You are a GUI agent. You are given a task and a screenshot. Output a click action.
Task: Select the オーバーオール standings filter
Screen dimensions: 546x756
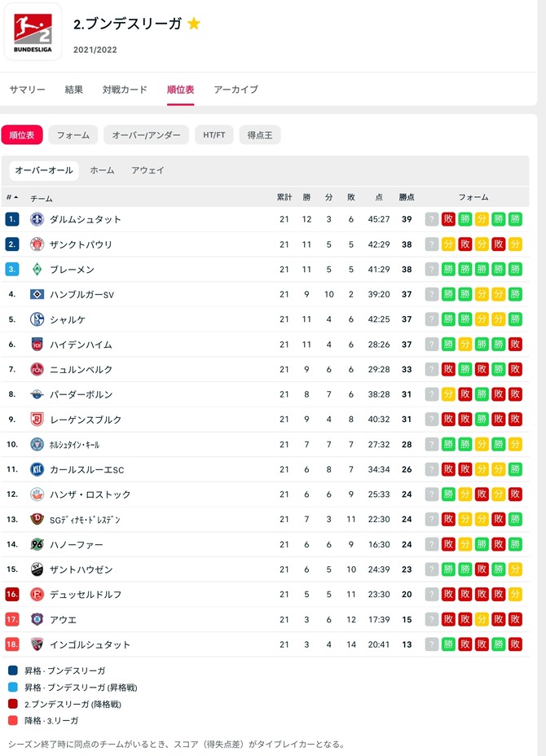point(44,170)
